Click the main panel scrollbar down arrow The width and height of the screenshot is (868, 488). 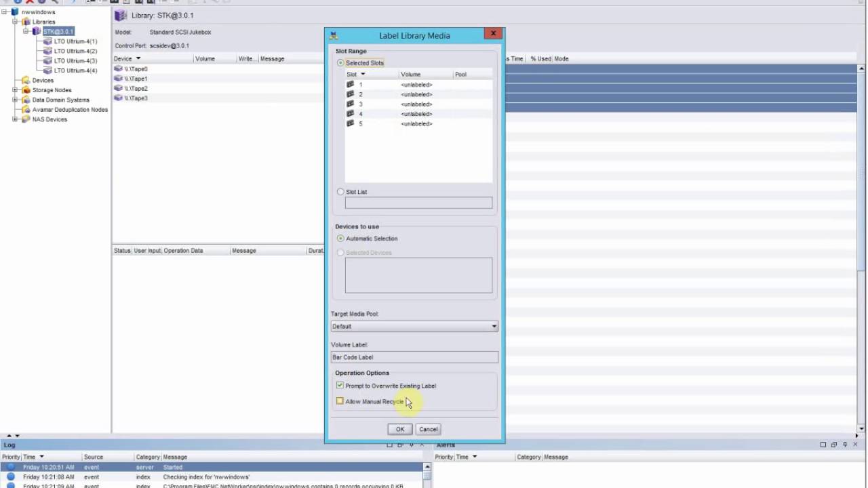coord(862,428)
